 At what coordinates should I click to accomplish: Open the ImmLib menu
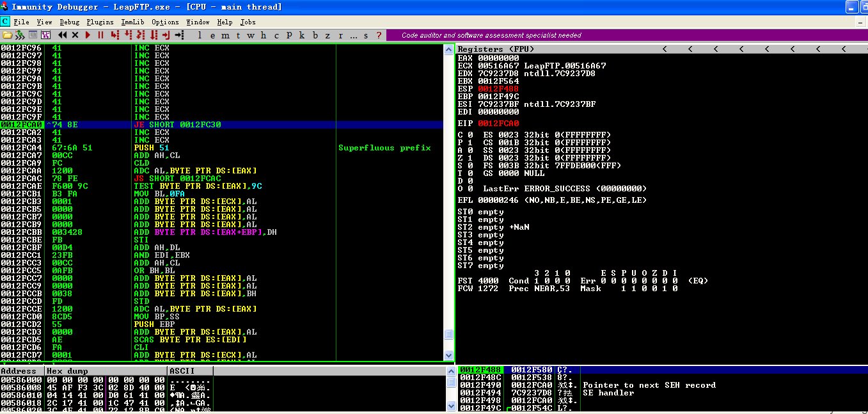pyautogui.click(x=133, y=22)
